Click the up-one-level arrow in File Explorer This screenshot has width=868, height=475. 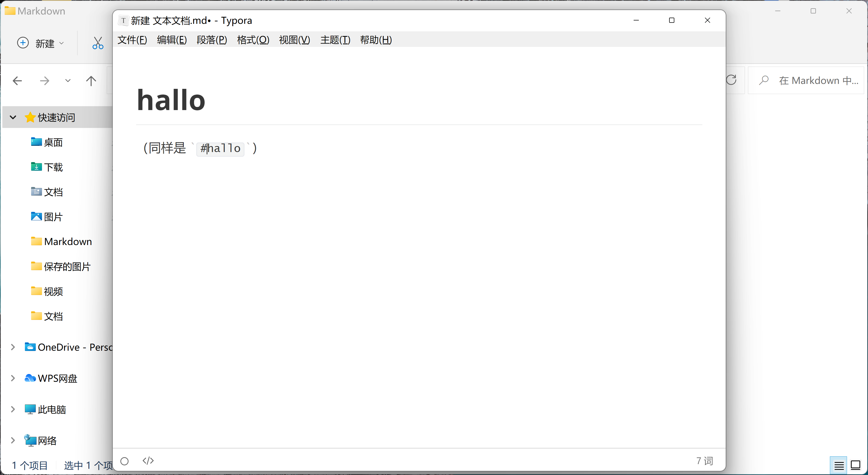91,81
